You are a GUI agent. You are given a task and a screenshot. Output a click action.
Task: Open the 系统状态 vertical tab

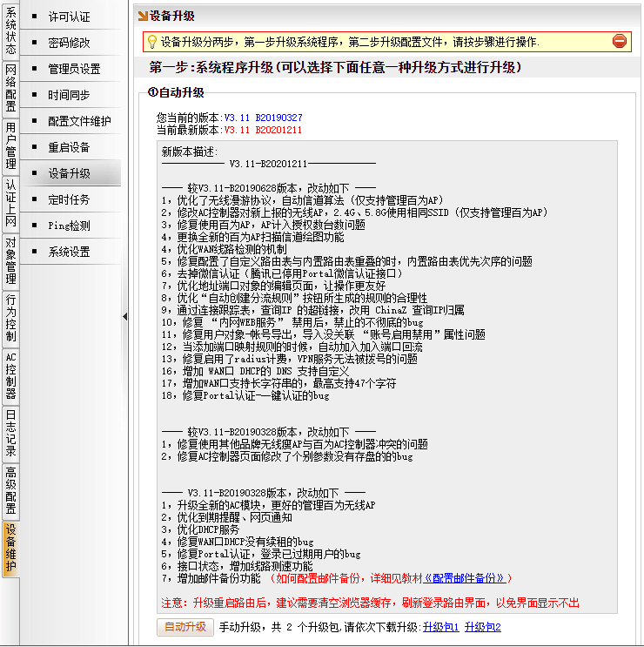tap(10, 31)
